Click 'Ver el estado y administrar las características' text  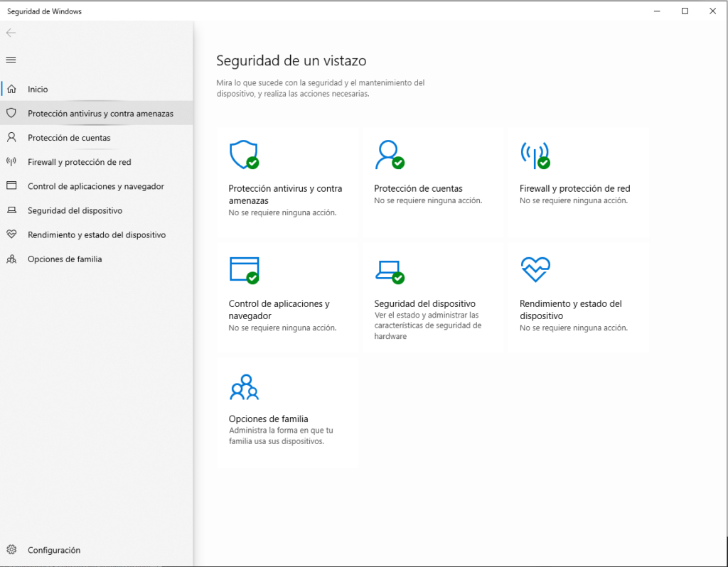point(427,325)
